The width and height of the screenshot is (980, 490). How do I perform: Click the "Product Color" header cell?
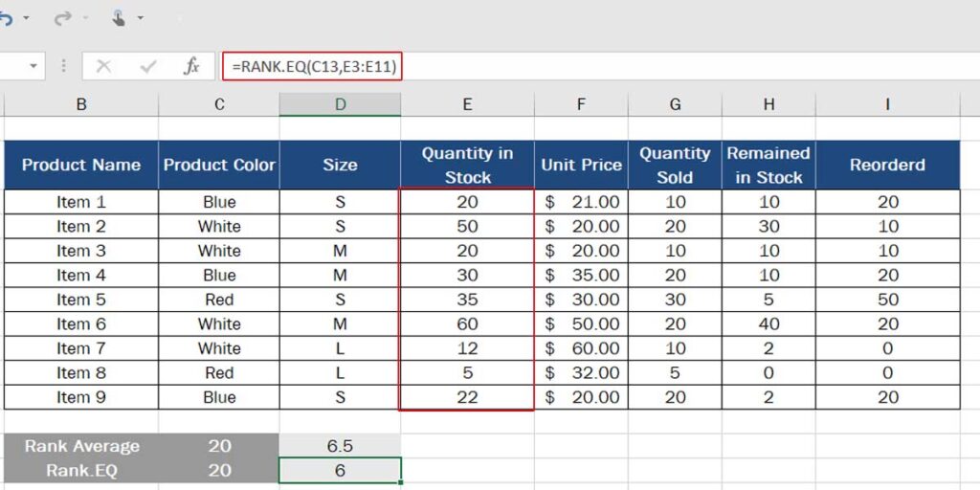(219, 165)
